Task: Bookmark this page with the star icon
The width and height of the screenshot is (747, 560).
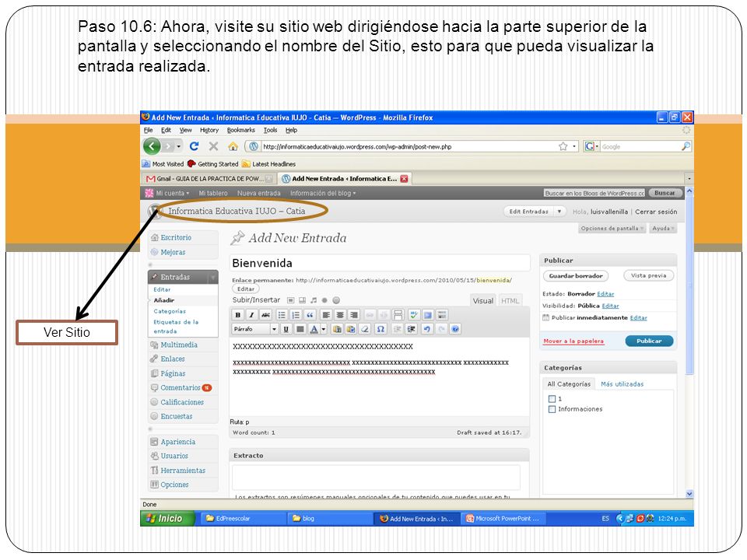Action: pyautogui.click(x=563, y=147)
